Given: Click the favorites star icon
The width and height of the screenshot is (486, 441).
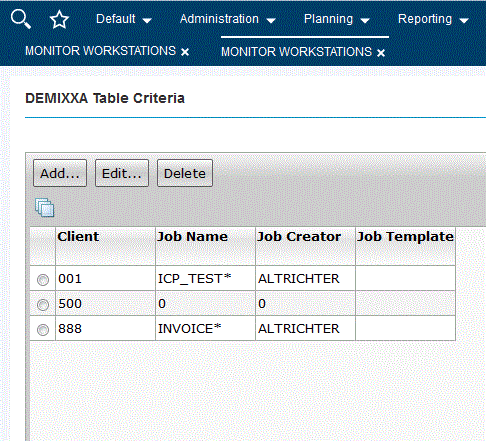Looking at the screenshot, I should tap(59, 19).
